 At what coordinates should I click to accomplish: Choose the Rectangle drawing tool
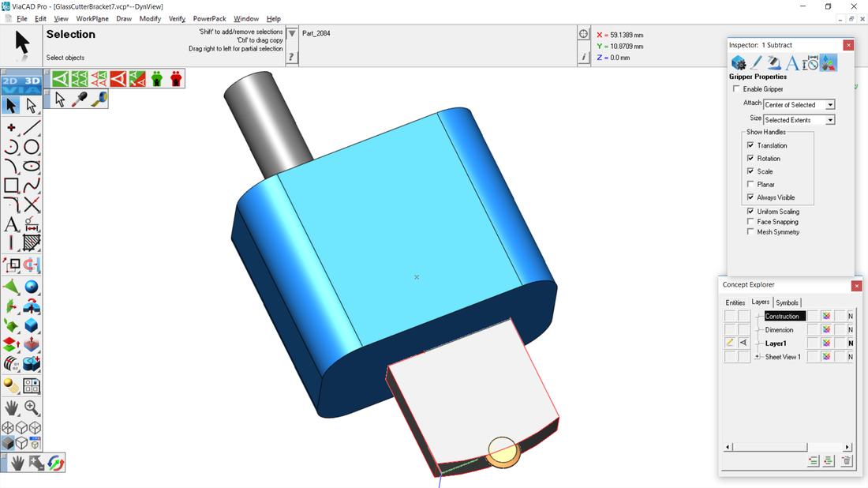coord(11,186)
